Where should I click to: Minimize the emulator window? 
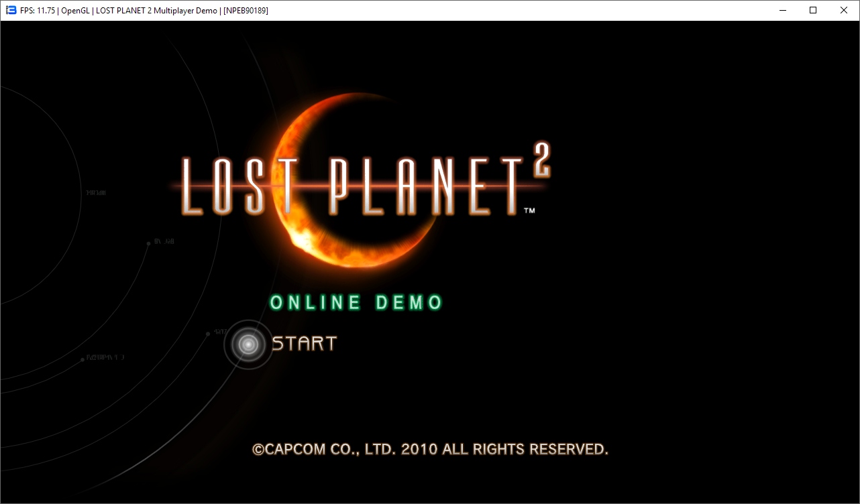[782, 10]
